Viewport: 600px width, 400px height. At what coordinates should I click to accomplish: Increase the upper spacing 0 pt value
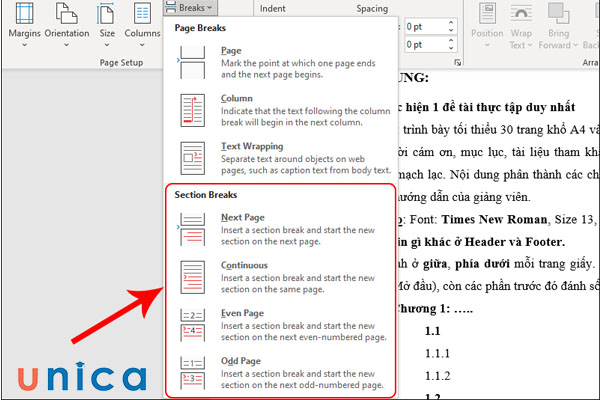coord(451,23)
